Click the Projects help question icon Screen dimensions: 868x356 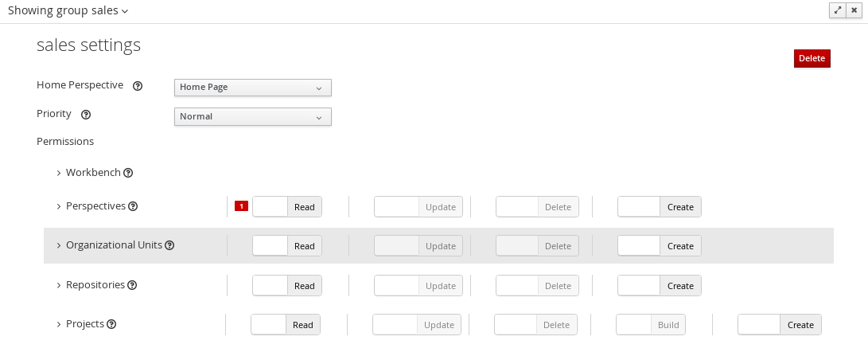pyautogui.click(x=111, y=324)
